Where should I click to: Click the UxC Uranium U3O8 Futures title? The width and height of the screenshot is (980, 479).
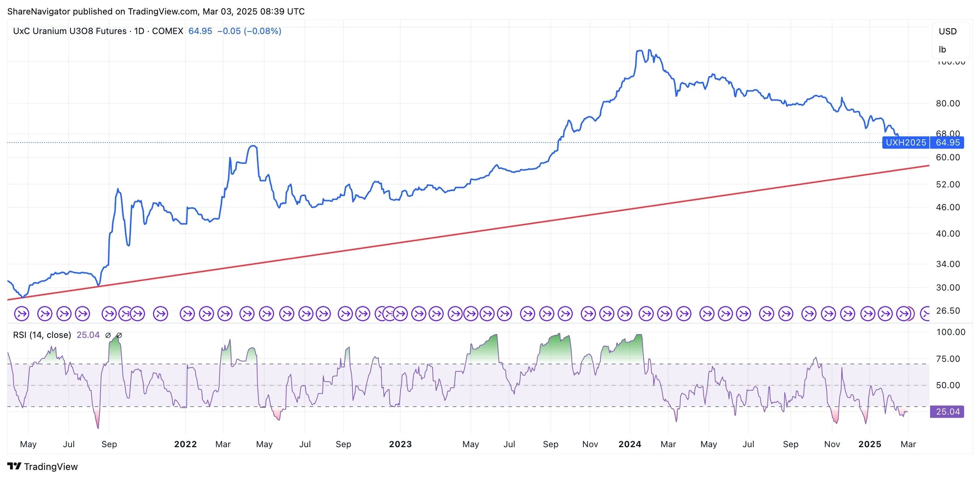point(70,31)
